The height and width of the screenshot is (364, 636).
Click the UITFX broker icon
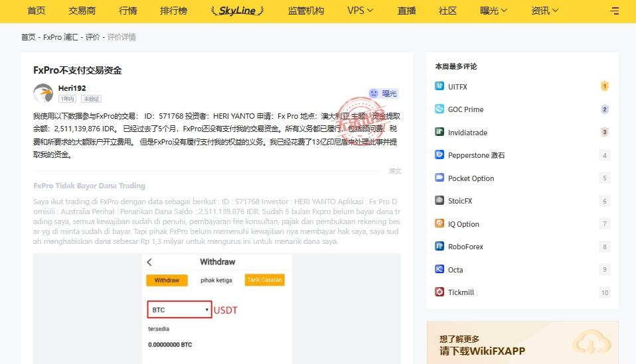tap(439, 86)
